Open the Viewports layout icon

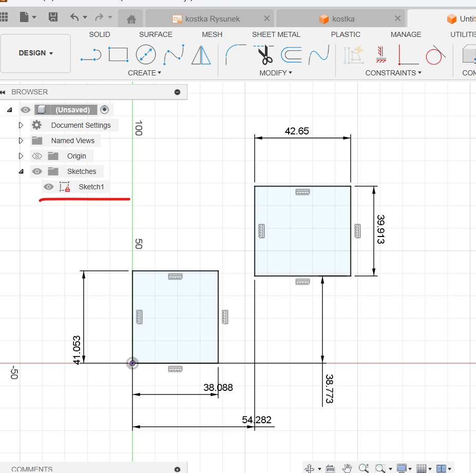point(441,468)
